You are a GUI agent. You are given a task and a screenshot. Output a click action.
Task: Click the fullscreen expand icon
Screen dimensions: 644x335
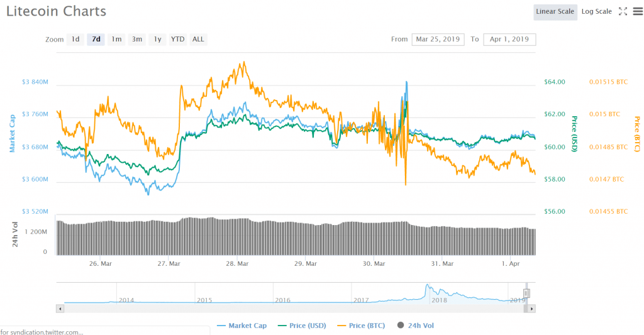[623, 11]
